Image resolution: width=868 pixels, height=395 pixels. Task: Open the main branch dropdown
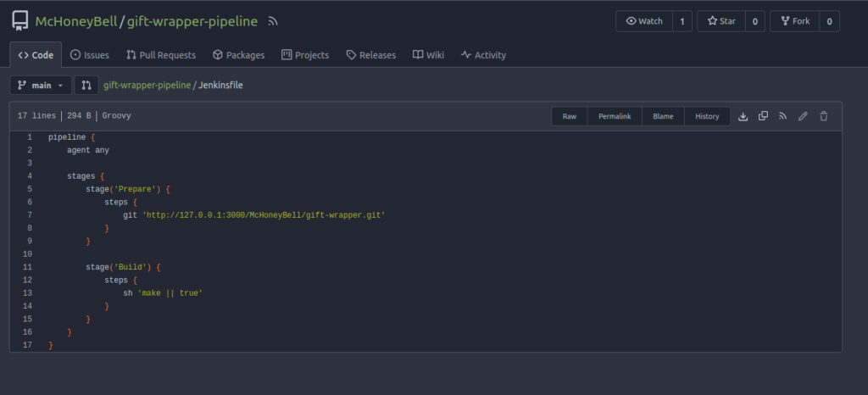tap(41, 86)
